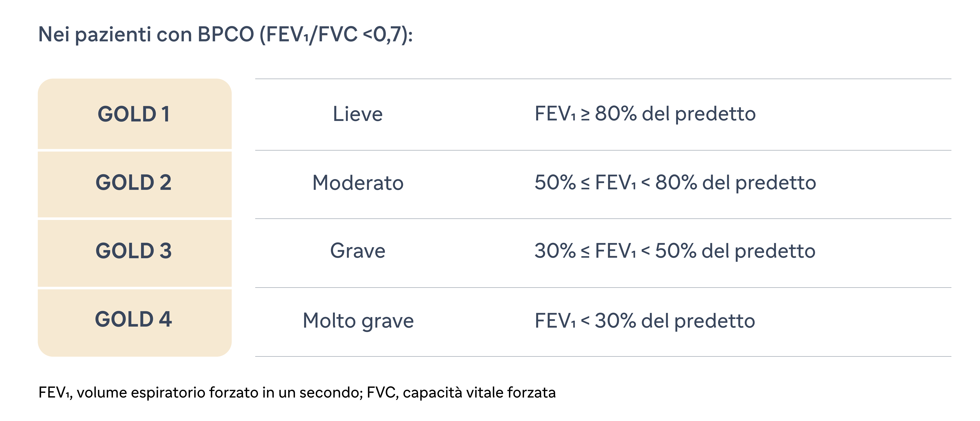The image size is (980, 421).
Task: Click the GOLD 3 label cell
Action: coord(135,253)
